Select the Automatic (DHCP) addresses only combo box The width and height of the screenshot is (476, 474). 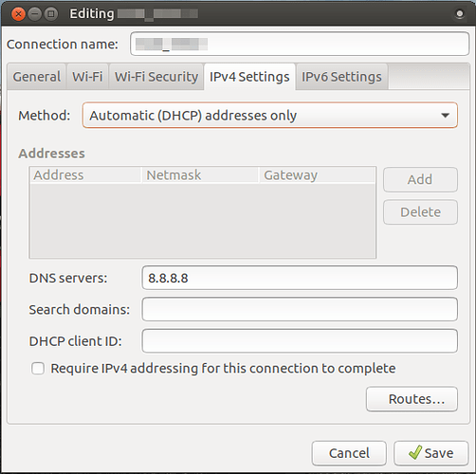click(270, 116)
